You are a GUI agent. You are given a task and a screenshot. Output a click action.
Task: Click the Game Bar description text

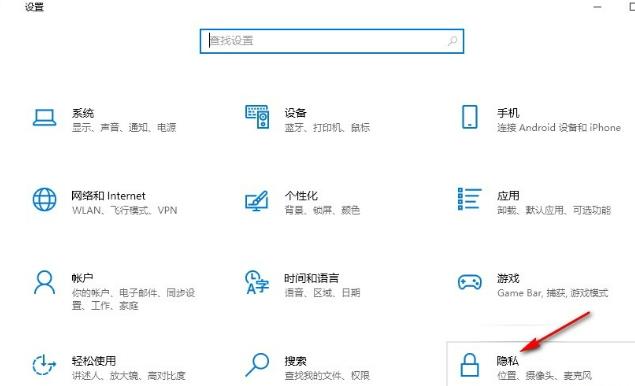(553, 293)
